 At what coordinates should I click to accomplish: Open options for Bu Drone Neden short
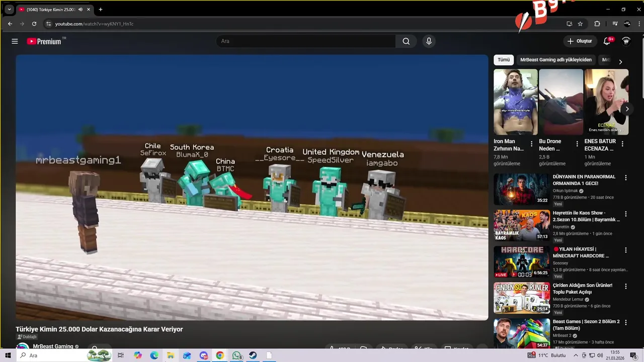[577, 144]
